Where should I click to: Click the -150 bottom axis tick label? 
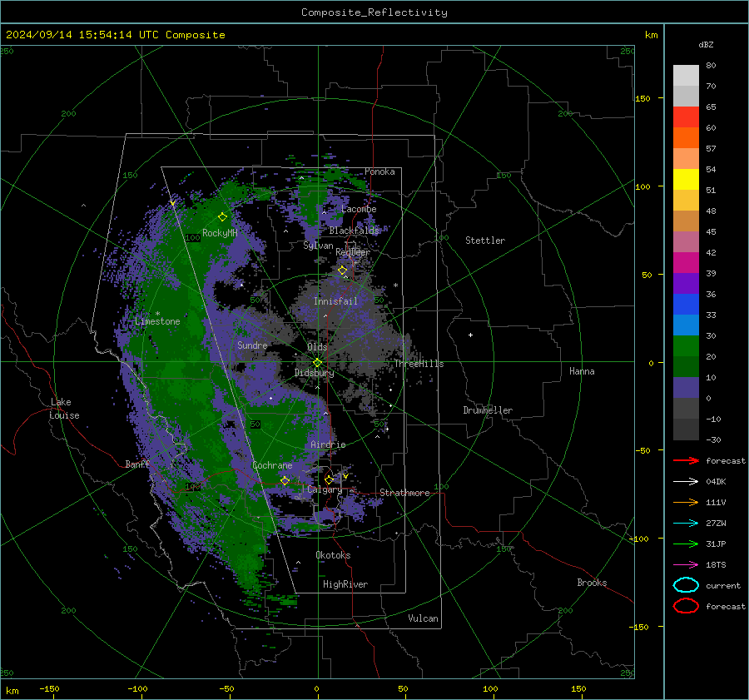(x=49, y=688)
